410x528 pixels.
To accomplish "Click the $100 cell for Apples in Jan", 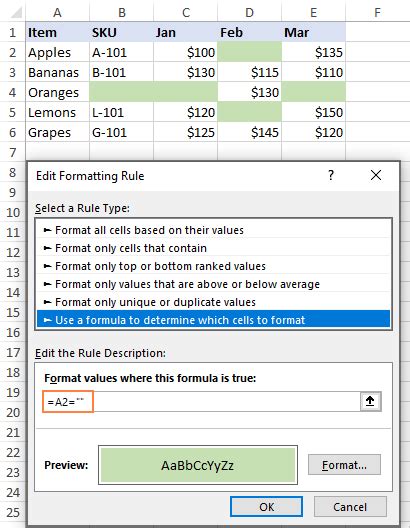I will point(185,52).
